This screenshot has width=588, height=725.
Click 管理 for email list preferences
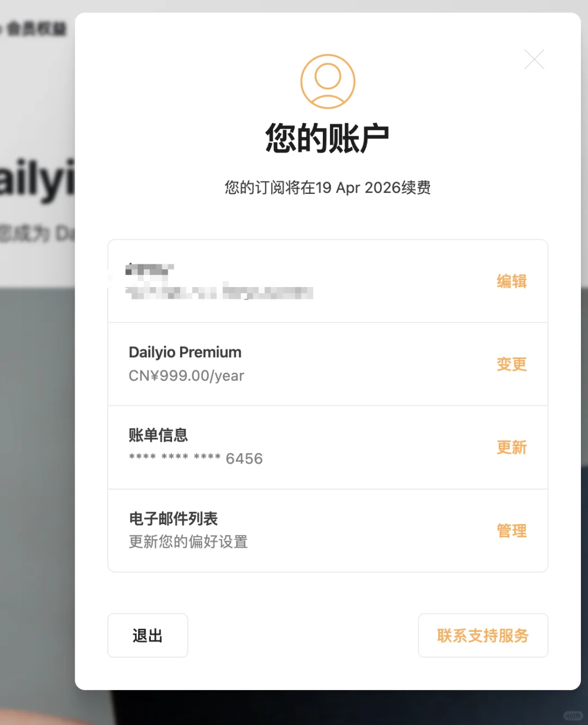(511, 531)
